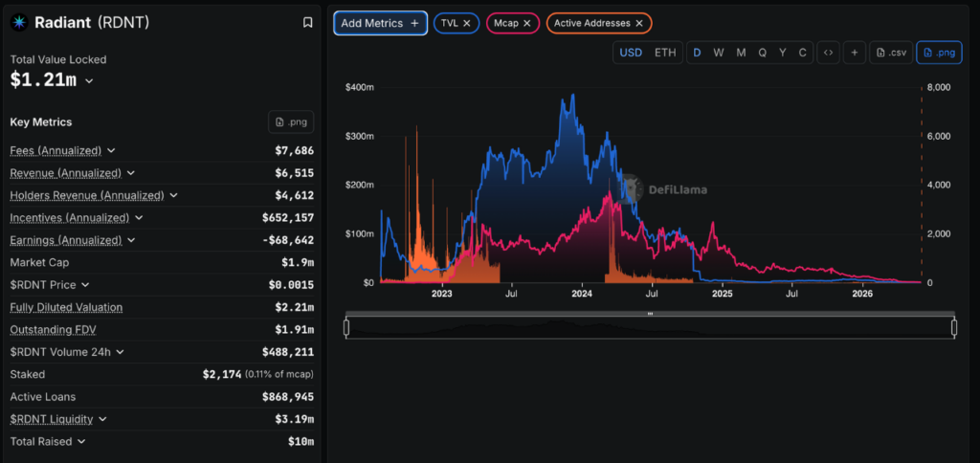Download Key Metrics as .png
This screenshot has width=980, height=463.
click(291, 121)
